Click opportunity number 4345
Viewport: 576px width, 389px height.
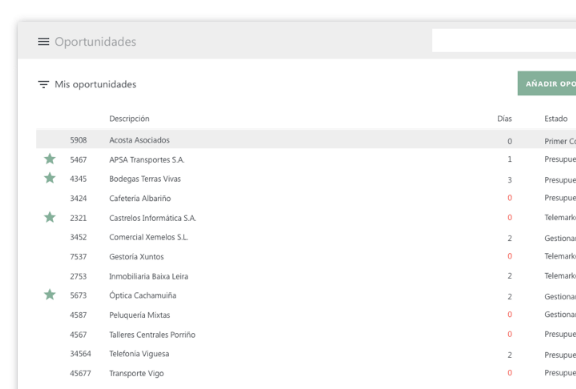pyautogui.click(x=78, y=179)
